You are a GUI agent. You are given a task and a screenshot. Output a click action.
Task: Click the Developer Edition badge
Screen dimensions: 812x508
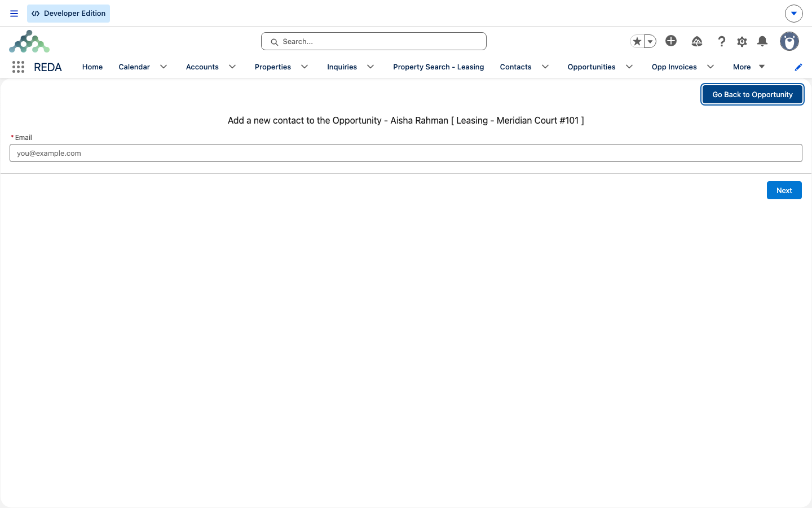point(68,14)
